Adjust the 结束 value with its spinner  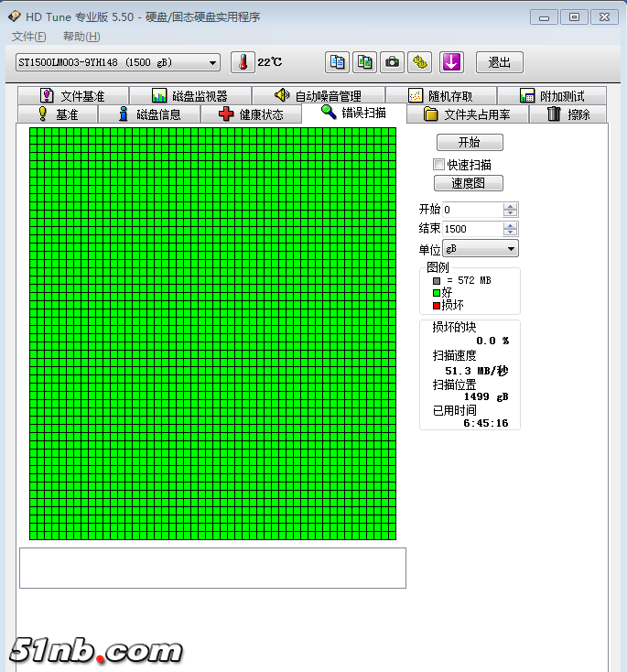point(511,225)
